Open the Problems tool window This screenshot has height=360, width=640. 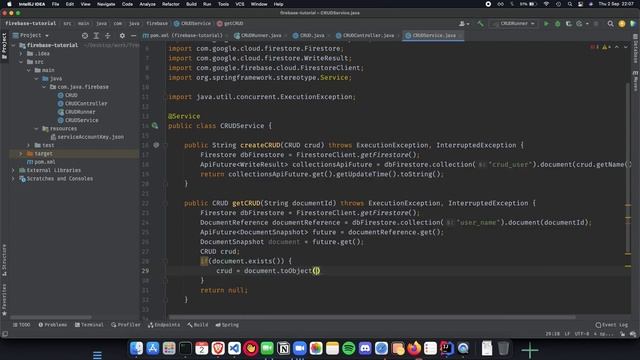53,325
